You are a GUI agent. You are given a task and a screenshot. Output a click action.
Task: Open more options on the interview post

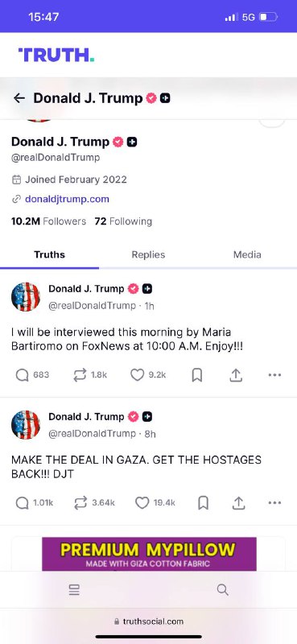coord(274,374)
